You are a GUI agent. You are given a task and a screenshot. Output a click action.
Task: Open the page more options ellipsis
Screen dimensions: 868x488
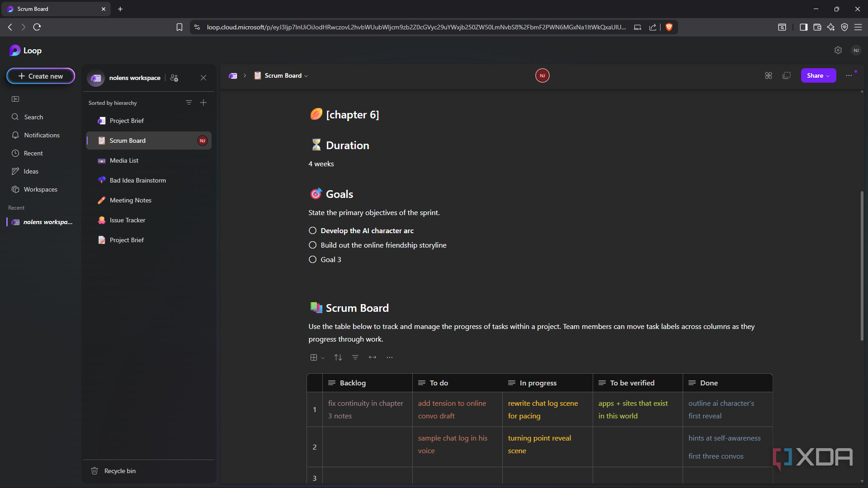pos(849,75)
